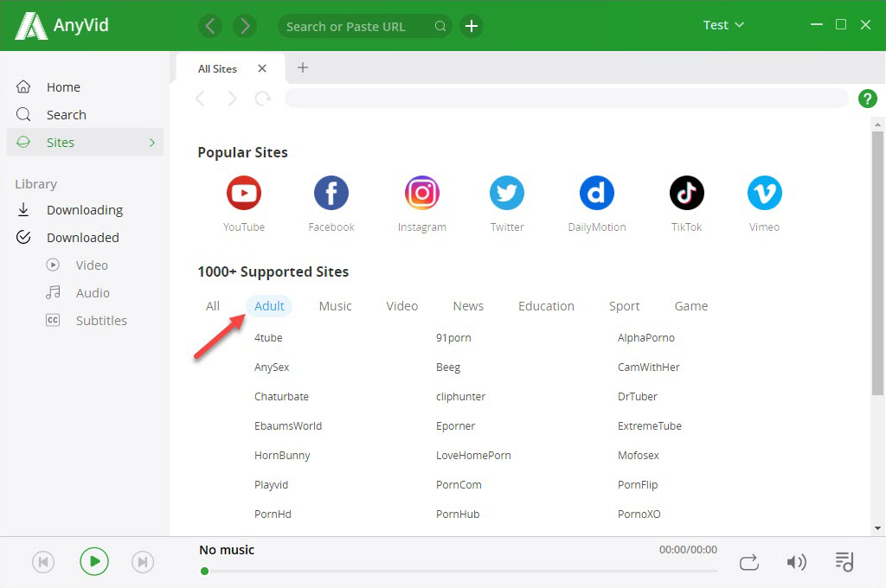Mute the volume speaker icon

(x=796, y=562)
